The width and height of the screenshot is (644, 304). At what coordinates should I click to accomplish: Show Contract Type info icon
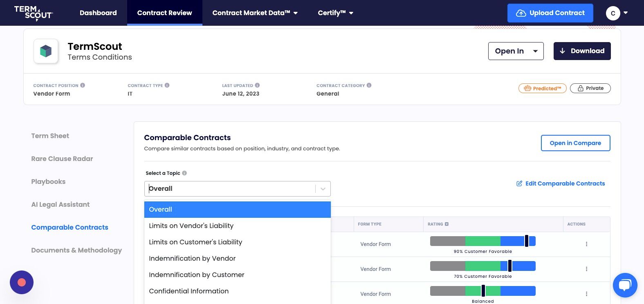pyautogui.click(x=167, y=85)
